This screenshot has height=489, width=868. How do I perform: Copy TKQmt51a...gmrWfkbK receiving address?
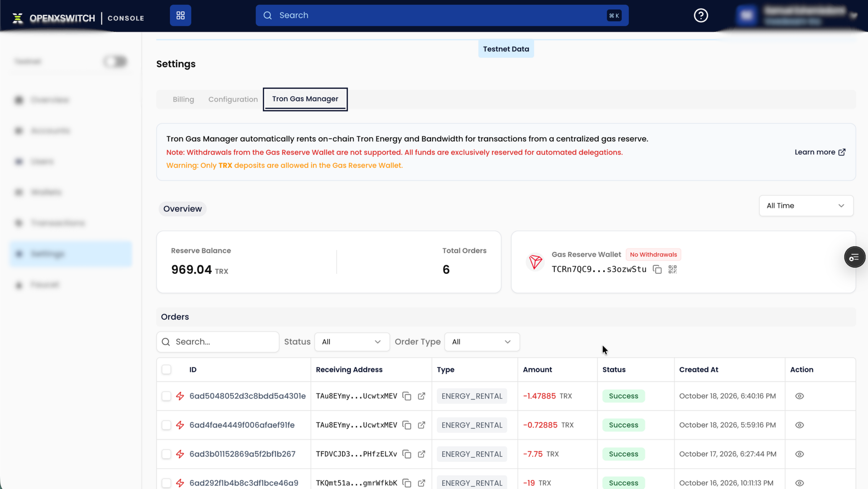pos(407,483)
